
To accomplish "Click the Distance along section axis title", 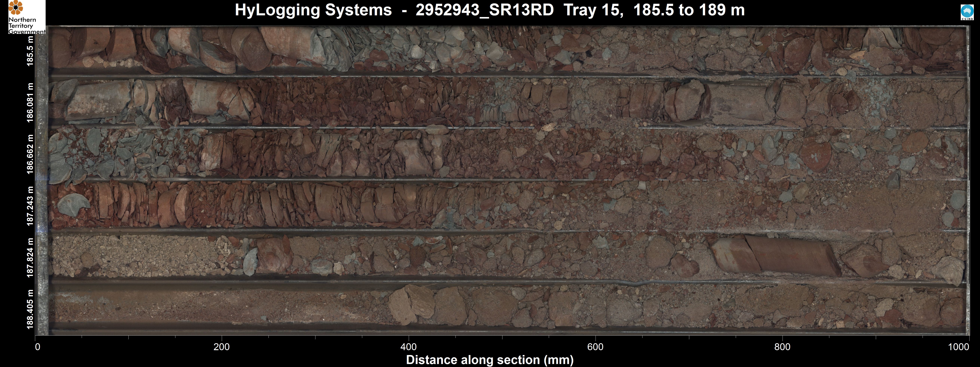I will [x=490, y=360].
